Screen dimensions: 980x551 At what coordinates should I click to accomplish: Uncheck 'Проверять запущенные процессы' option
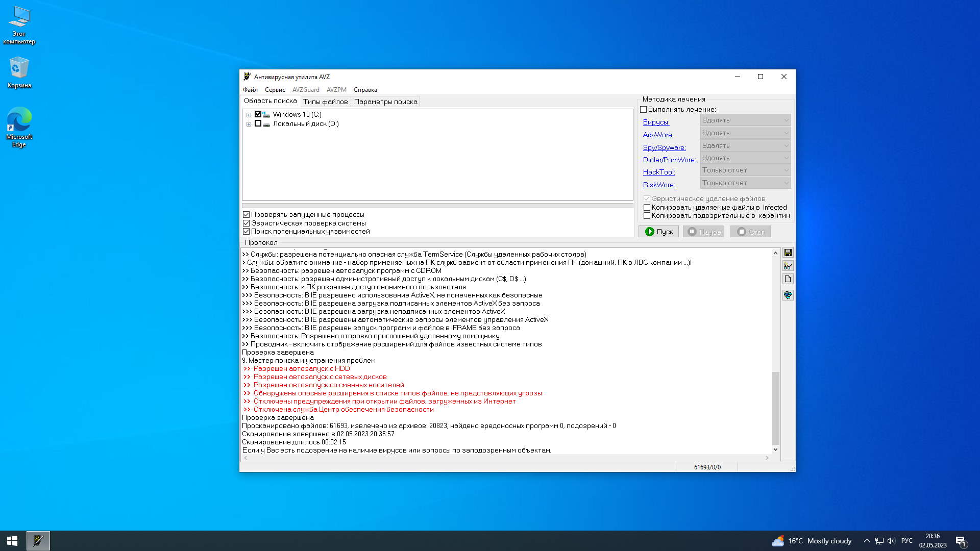pyautogui.click(x=247, y=215)
